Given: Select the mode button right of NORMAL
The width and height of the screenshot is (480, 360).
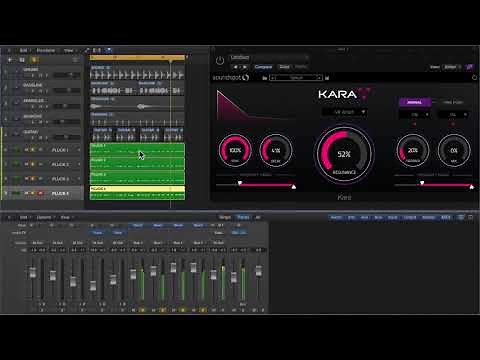Looking at the screenshot, I should click(x=452, y=102).
